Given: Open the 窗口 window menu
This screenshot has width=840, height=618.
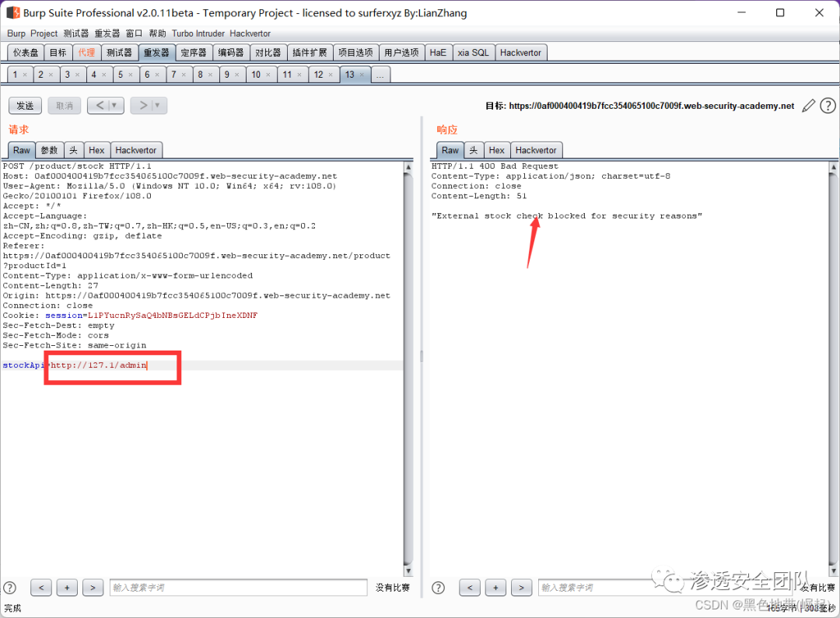Looking at the screenshot, I should pos(134,33).
